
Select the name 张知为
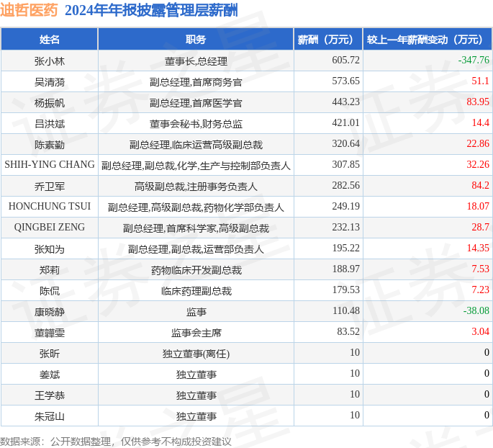tap(50, 249)
